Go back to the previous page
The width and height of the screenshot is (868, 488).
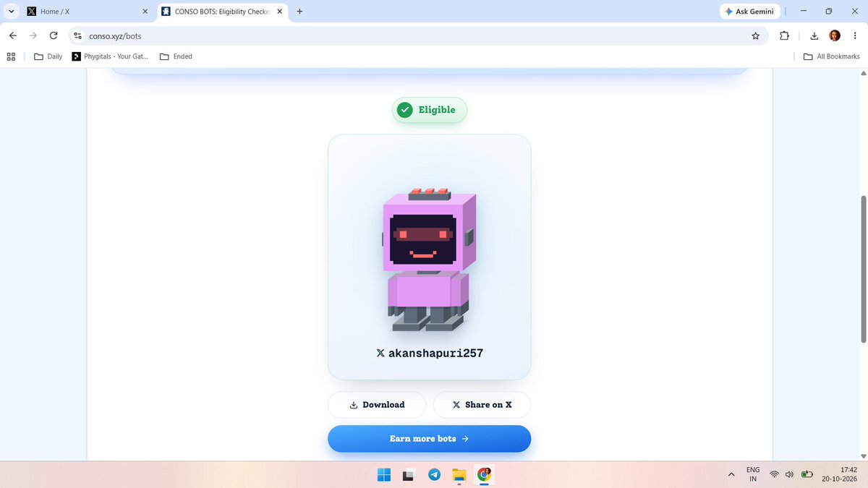pyautogui.click(x=13, y=35)
